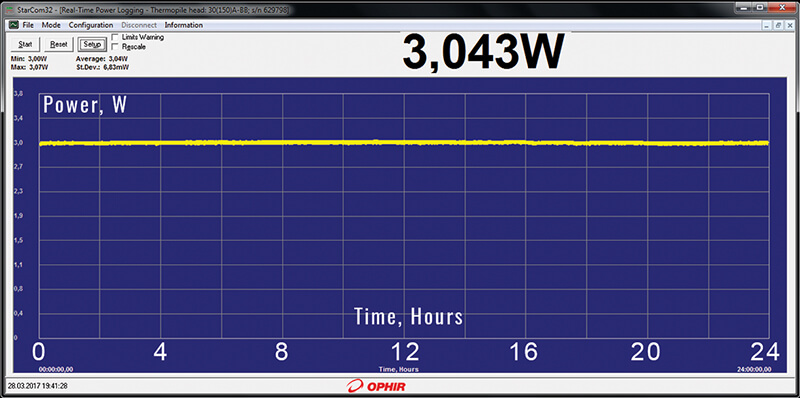Image resolution: width=800 pixels, height=398 pixels.
Task: Click the Reset button
Action: pos(59,44)
